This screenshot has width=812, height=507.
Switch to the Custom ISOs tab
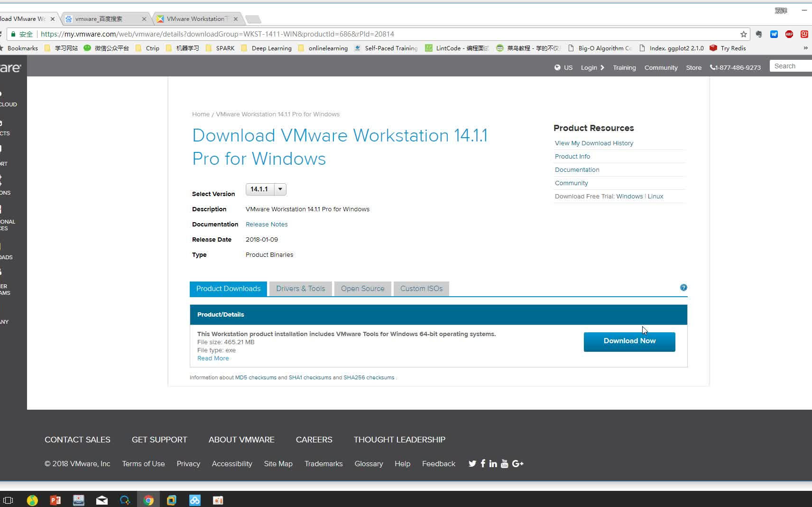click(421, 289)
